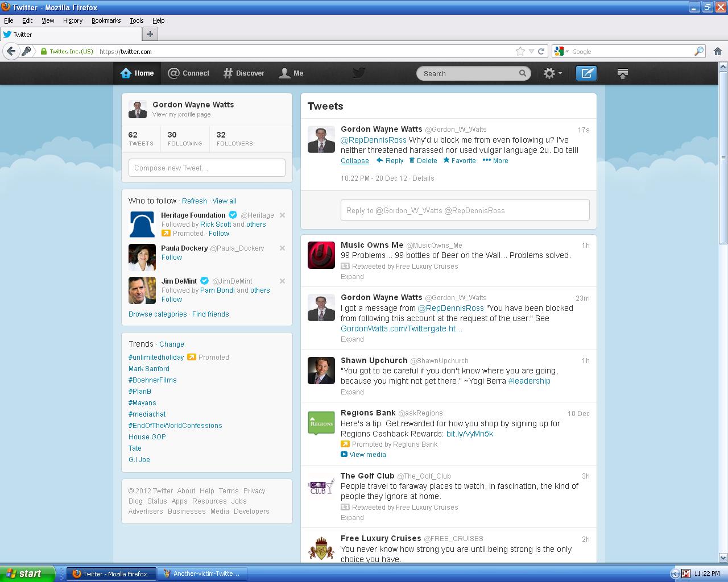Click the toolbar icon right of compose button

(x=623, y=73)
